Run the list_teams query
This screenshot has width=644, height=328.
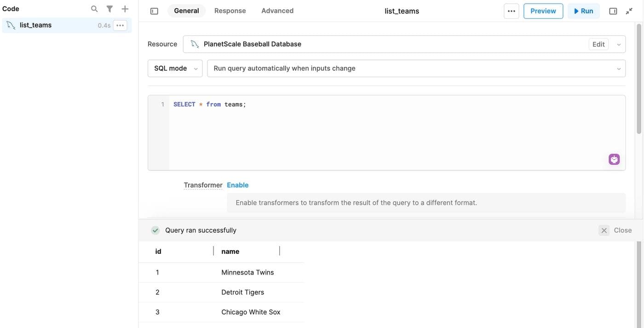[583, 11]
